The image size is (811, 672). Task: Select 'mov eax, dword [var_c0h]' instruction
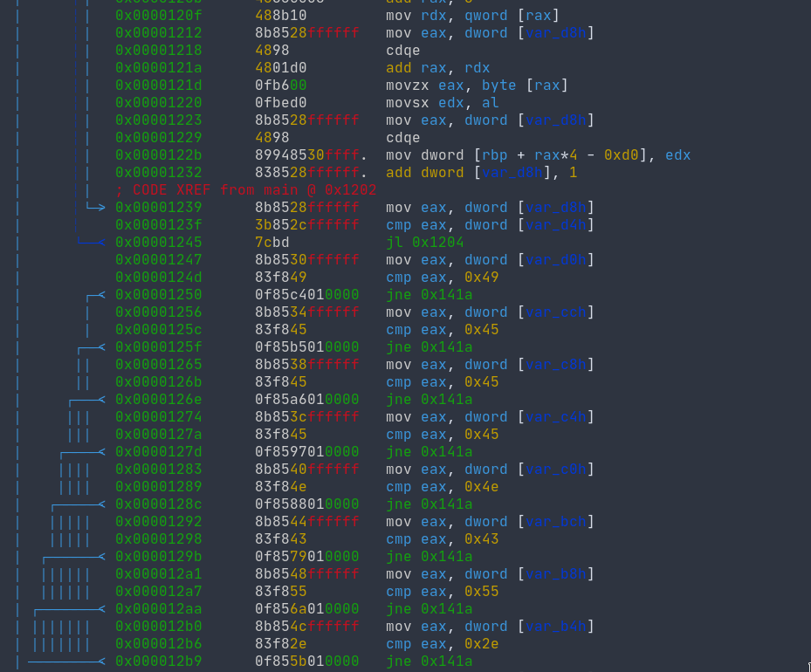(x=490, y=470)
